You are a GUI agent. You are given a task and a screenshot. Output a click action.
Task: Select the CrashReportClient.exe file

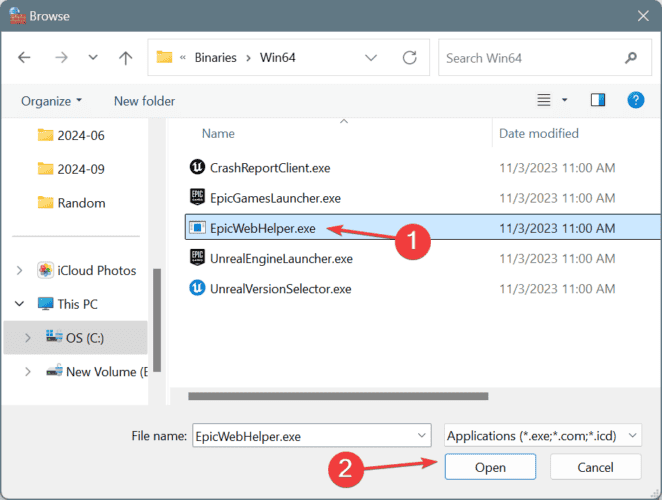pyautogui.click(x=271, y=167)
